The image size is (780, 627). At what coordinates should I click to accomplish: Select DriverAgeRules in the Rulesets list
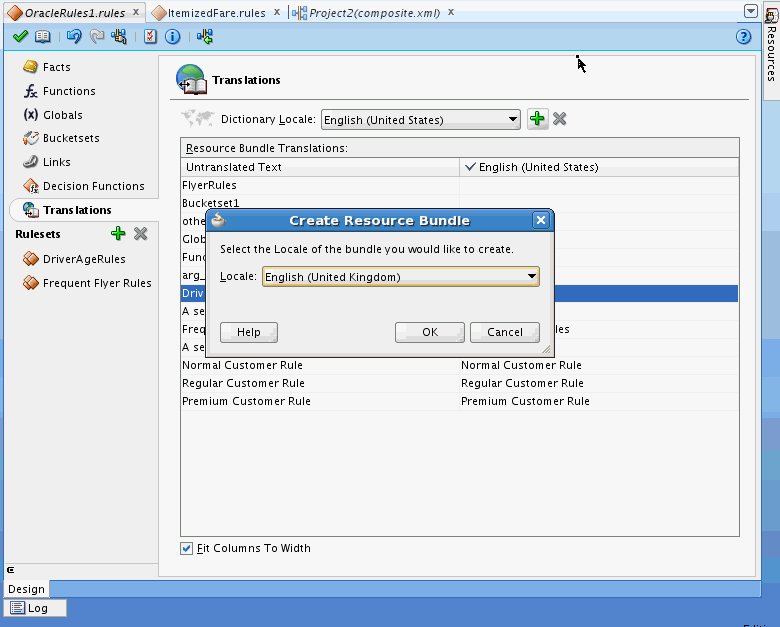tap(84, 259)
